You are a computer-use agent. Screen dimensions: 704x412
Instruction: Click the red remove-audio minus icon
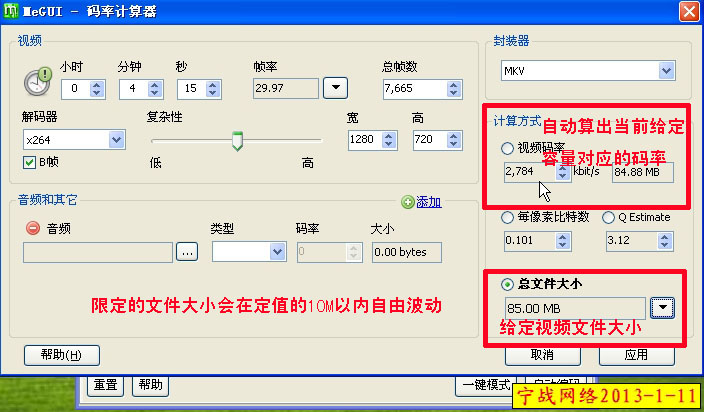point(33,228)
